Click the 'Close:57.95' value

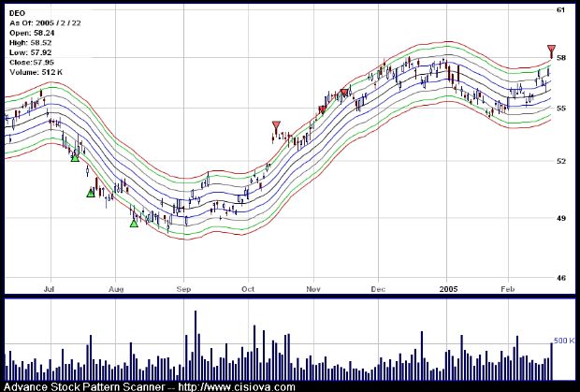coord(30,62)
